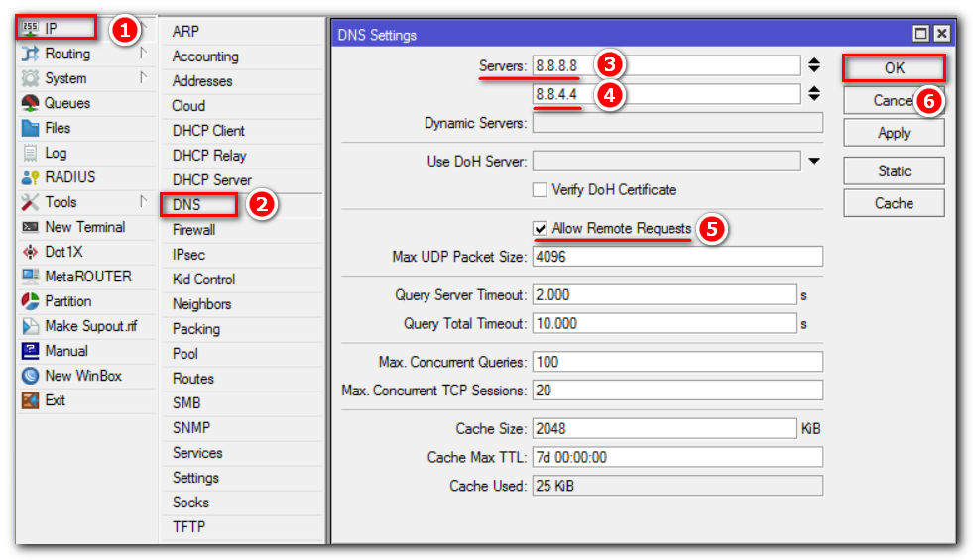Image resolution: width=973 pixels, height=560 pixels.
Task: Open MetaROUTER icon in sidebar
Action: point(30,277)
